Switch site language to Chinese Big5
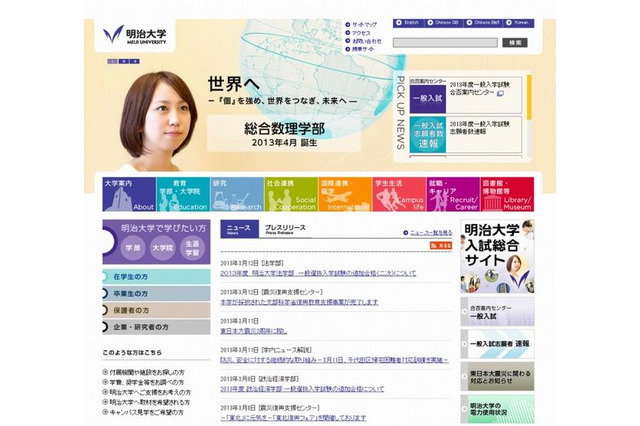This screenshot has width=640, height=426. [484, 23]
